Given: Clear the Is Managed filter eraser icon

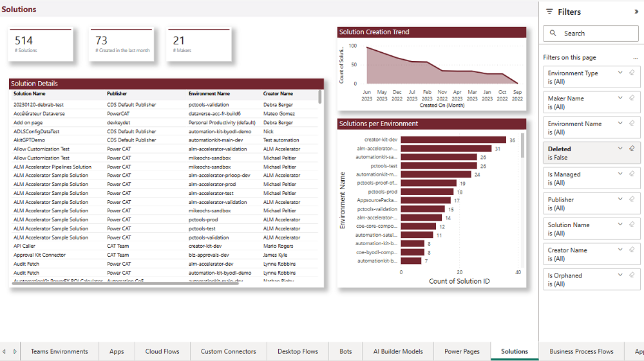Looking at the screenshot, I should [632, 174].
